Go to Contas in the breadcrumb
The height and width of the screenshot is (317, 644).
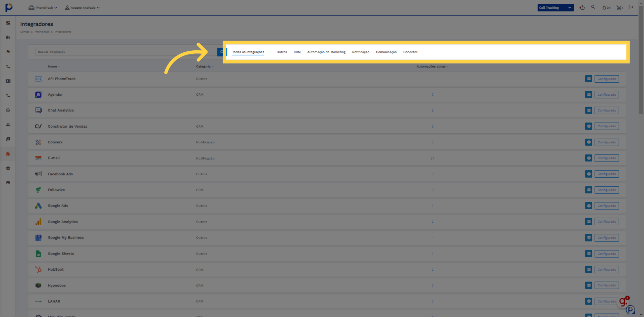[25, 32]
